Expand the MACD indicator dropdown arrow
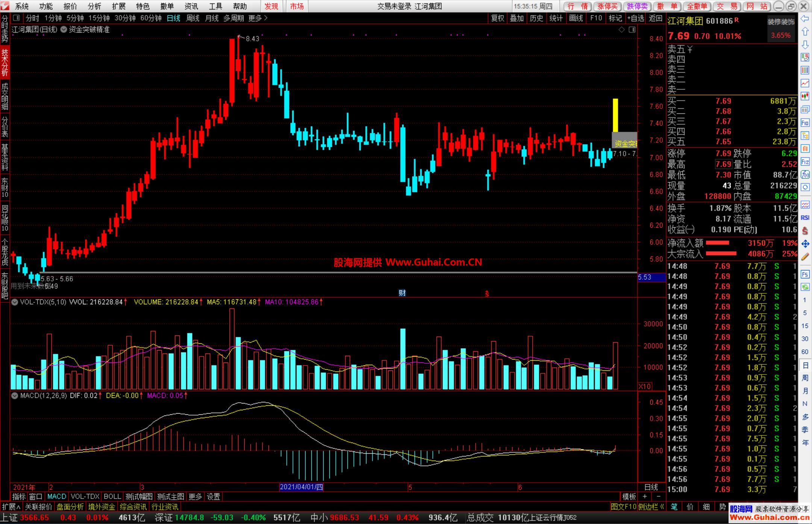The height and width of the screenshot is (524, 812). click(x=15, y=396)
